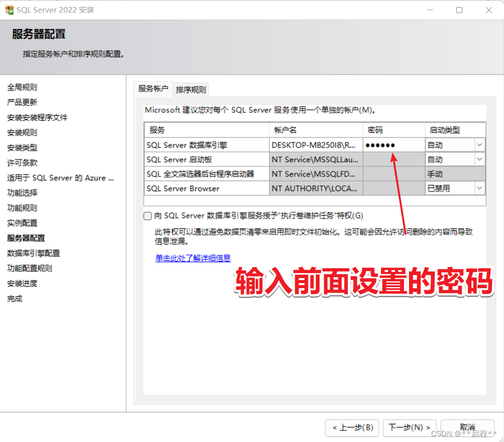
Task: Select 适用于 SQL Server 的 Azure step
Action: (x=60, y=178)
